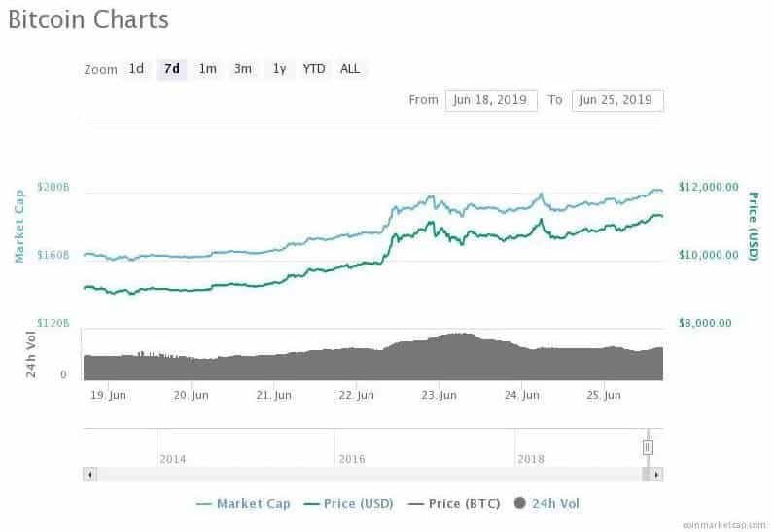This screenshot has width=774, height=532.
Task: Toggle the 24h Vol legend series
Action: [x=546, y=504]
